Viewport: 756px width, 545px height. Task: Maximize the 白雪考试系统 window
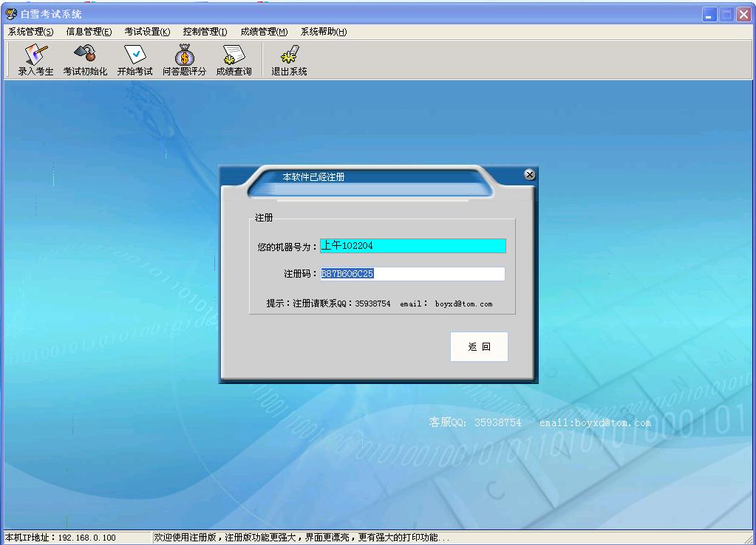click(726, 14)
